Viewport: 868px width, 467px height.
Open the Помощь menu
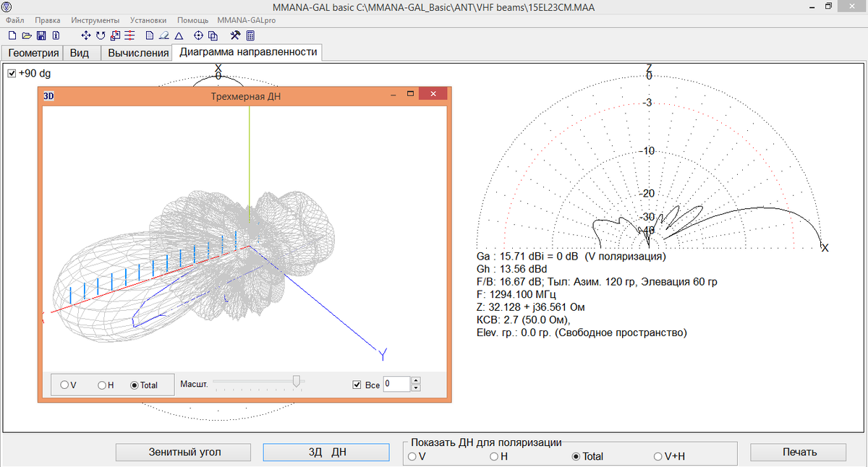coord(192,20)
